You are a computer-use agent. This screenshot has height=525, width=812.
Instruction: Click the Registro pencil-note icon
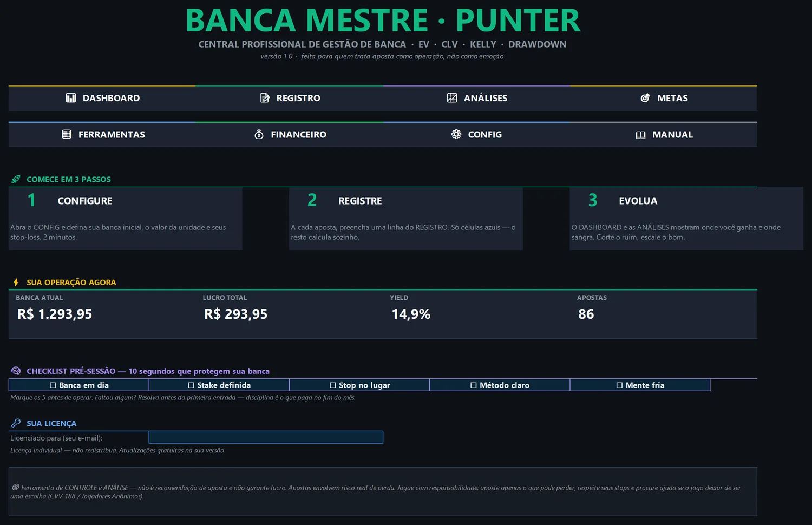265,98
